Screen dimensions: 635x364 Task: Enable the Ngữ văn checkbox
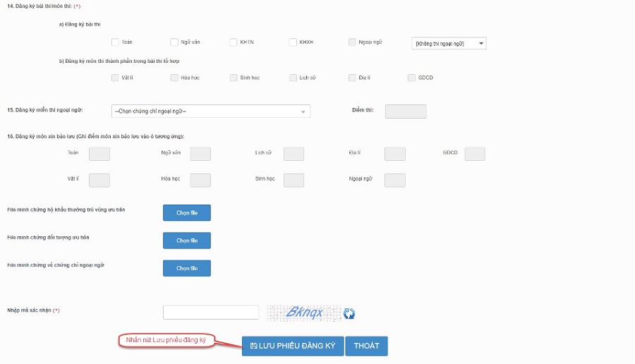click(174, 42)
